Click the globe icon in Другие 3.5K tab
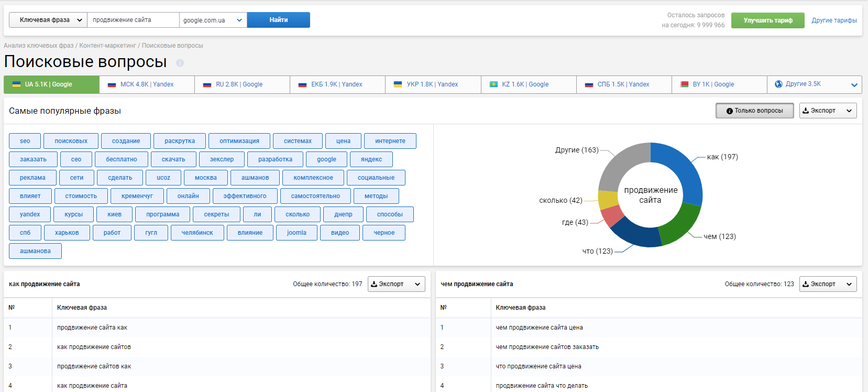The width and height of the screenshot is (868, 392). click(x=778, y=84)
